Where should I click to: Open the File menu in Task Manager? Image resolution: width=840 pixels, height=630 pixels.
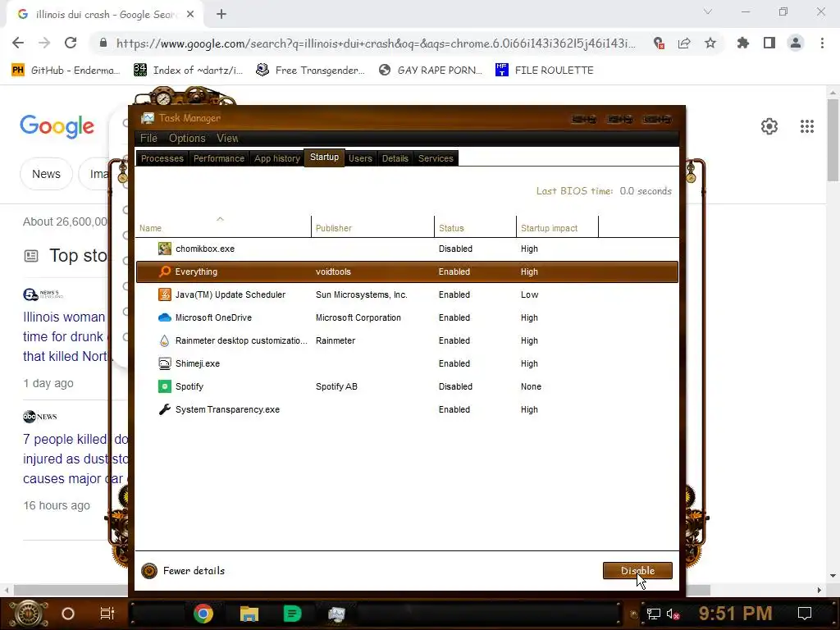(148, 138)
